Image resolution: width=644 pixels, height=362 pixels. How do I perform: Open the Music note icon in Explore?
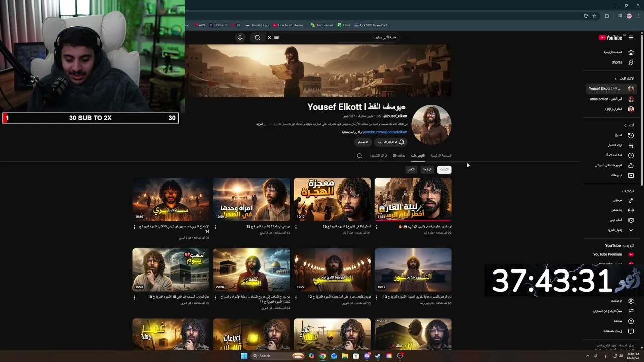tap(631, 200)
